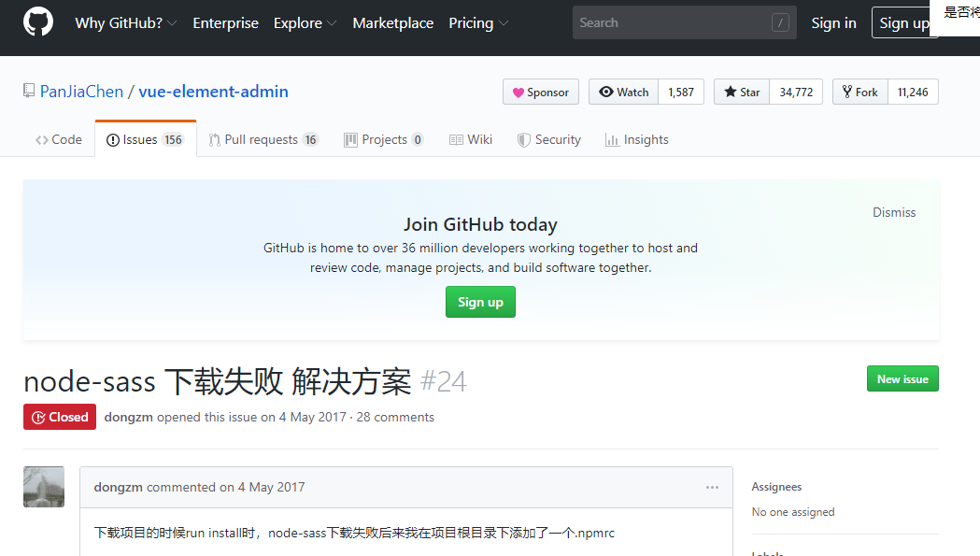Open the Enterprise nav link
The height and width of the screenshot is (556, 980).
226,23
